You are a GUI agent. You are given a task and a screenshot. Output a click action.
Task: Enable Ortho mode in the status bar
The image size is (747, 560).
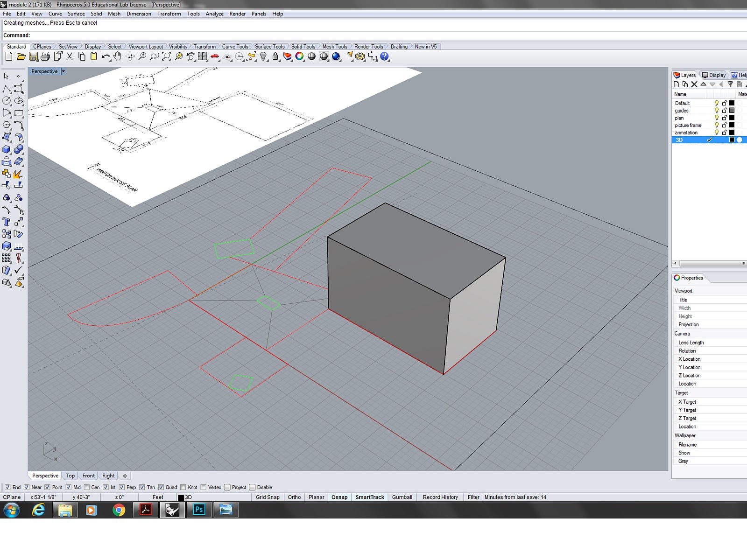tap(294, 497)
